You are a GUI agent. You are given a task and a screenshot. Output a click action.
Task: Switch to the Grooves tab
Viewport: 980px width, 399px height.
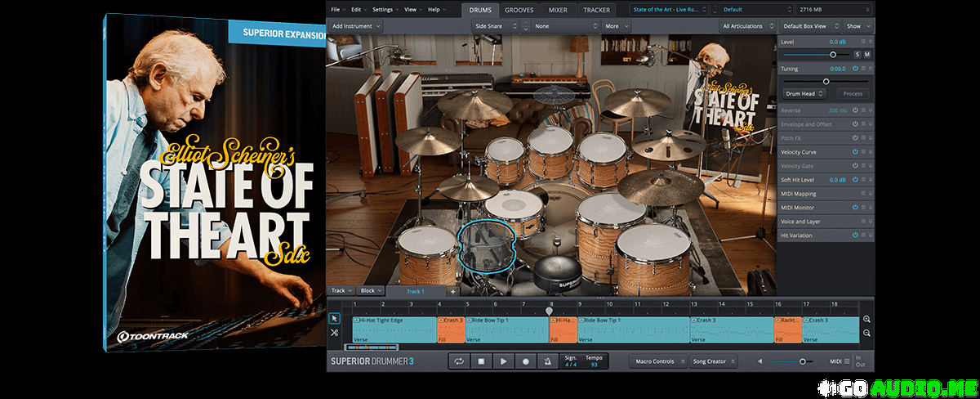519,10
